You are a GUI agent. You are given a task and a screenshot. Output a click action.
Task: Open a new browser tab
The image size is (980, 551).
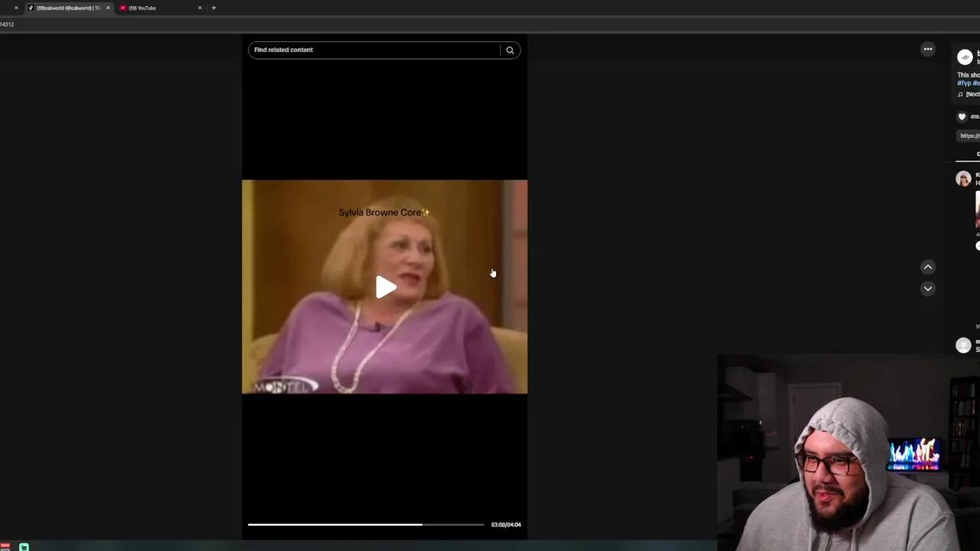(214, 8)
